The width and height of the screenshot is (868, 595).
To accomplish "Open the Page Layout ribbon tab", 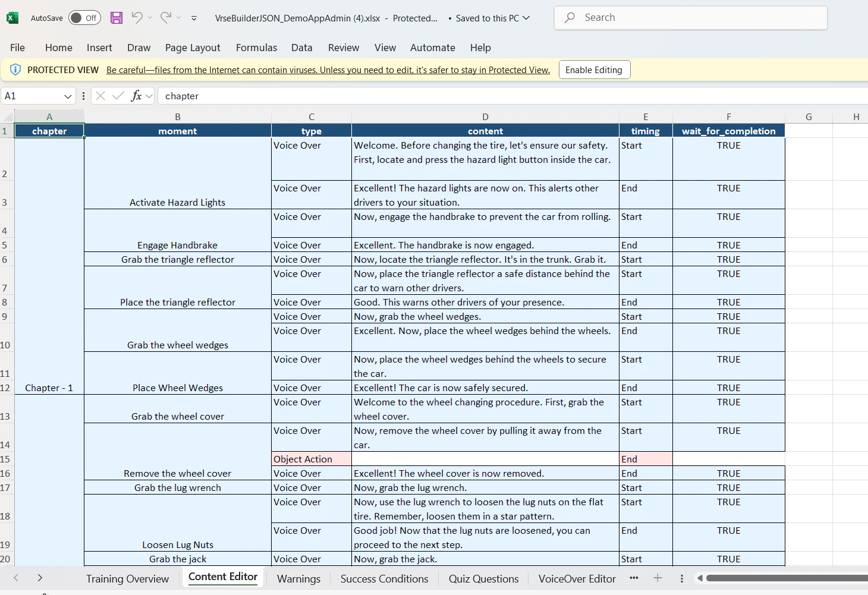I will coord(193,48).
